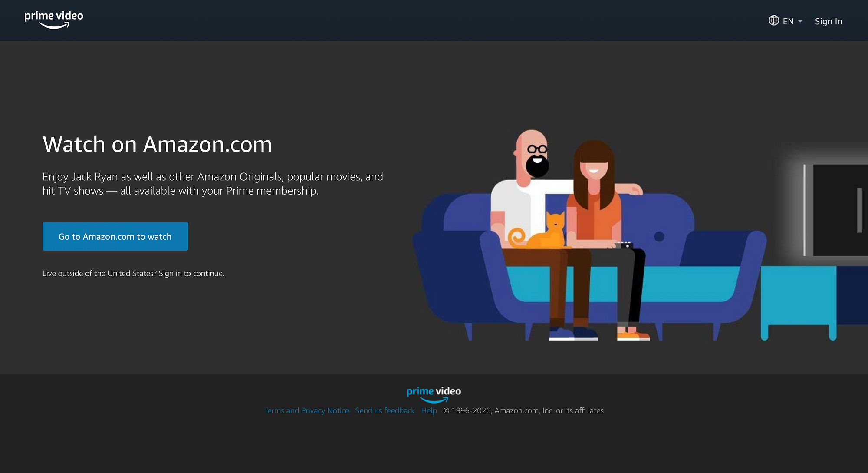Select the EN language dropdown
The height and width of the screenshot is (473, 868).
786,21
